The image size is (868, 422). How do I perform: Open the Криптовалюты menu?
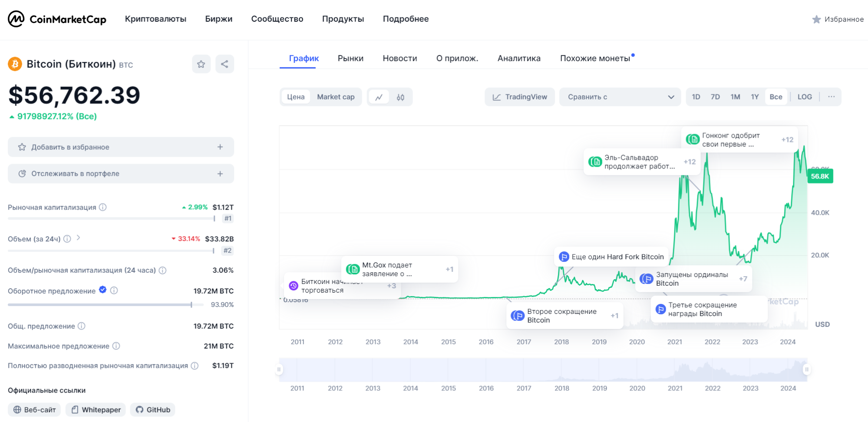pos(155,19)
